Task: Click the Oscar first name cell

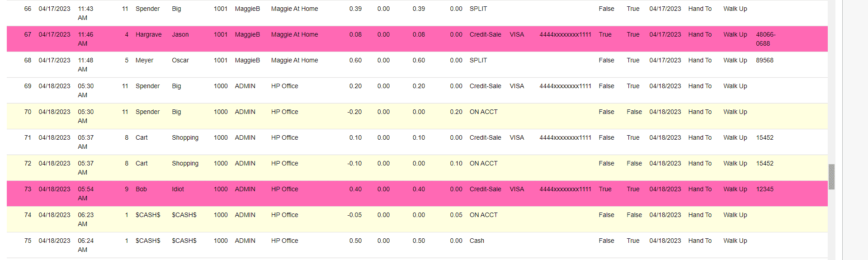Action: (x=180, y=60)
